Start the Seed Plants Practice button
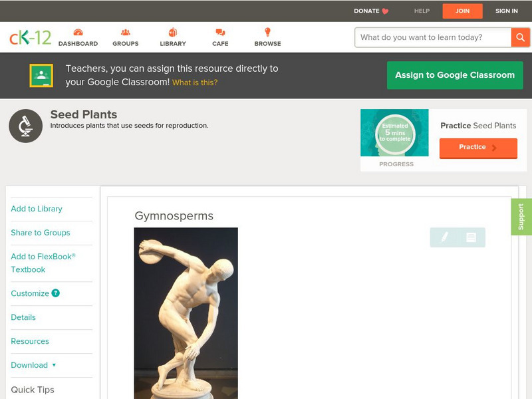The width and height of the screenshot is (532, 399). [x=478, y=148]
